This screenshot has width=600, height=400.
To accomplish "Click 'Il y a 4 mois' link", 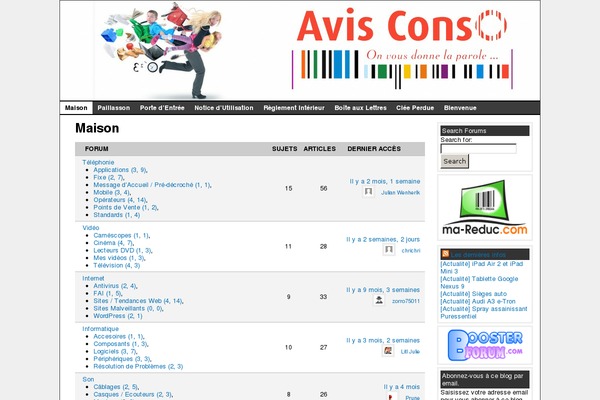I will [x=402, y=387].
